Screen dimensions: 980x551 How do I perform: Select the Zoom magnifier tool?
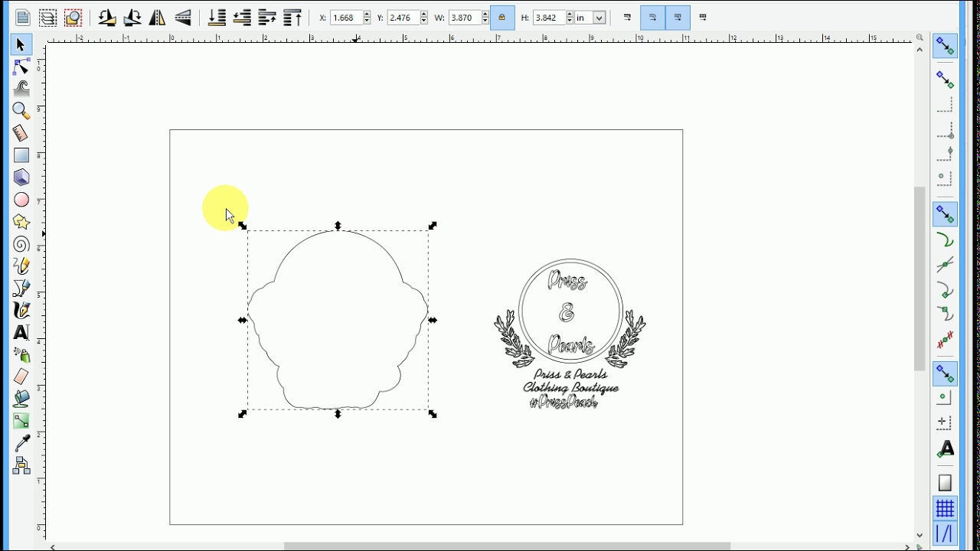[21, 111]
